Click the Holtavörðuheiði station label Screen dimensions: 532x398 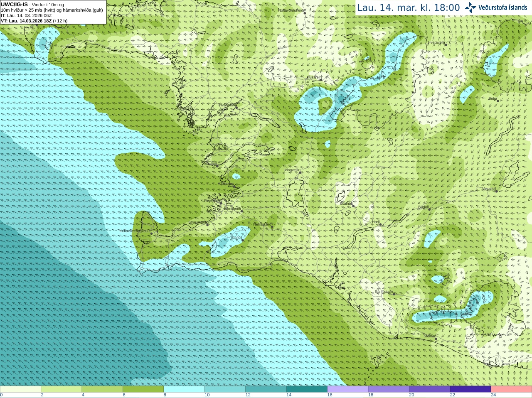click(292, 10)
